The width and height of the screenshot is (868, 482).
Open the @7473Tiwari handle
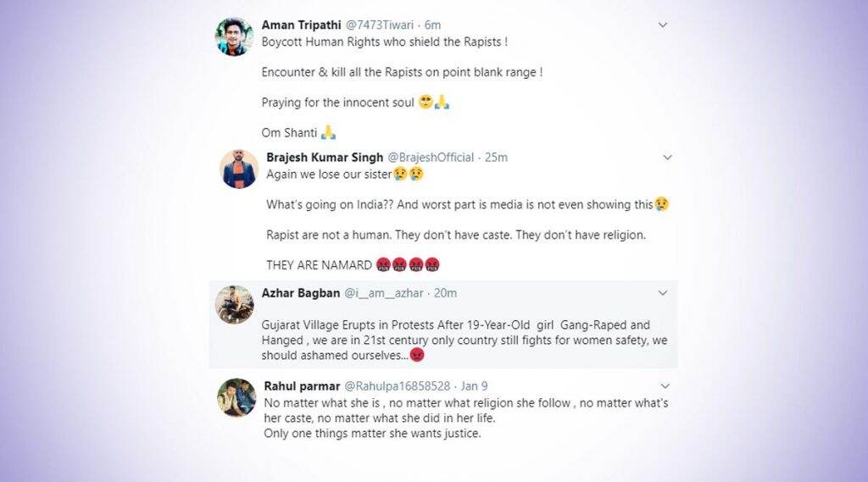[380, 25]
